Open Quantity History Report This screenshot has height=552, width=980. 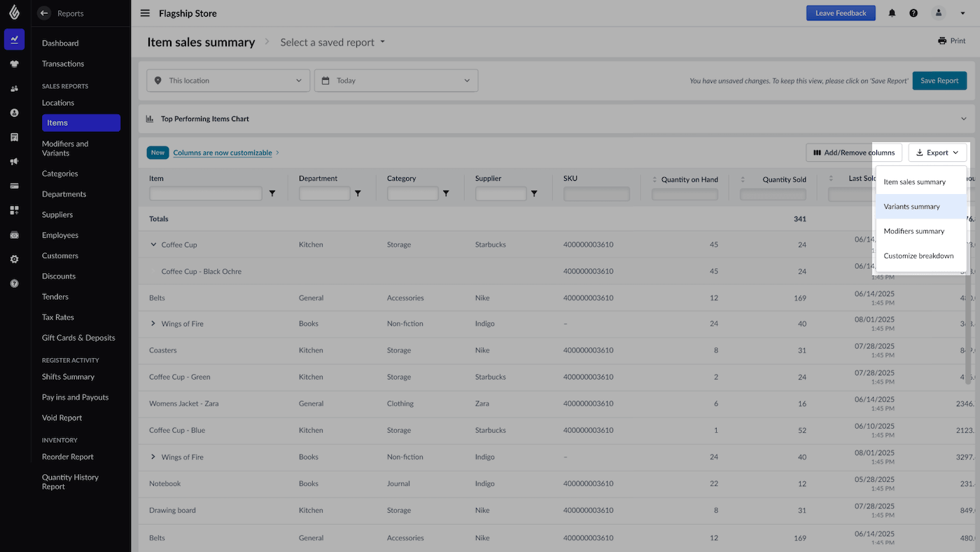click(70, 482)
